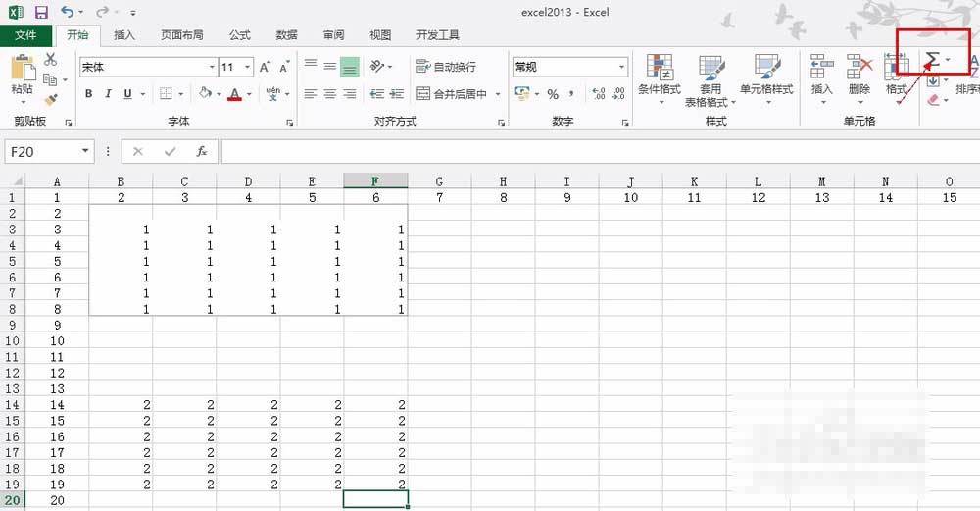Open the 文件 file tab

coord(25,35)
